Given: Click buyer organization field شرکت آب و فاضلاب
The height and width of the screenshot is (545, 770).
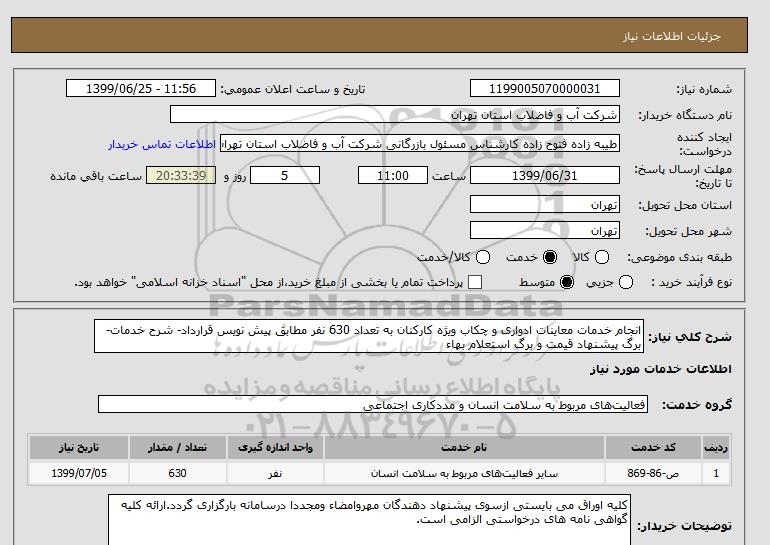Looking at the screenshot, I should (x=395, y=115).
